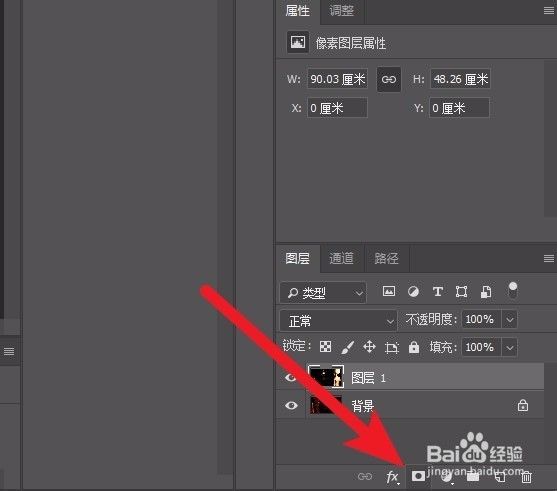
Task: Click the 图层 1 layer name
Action: click(x=368, y=378)
